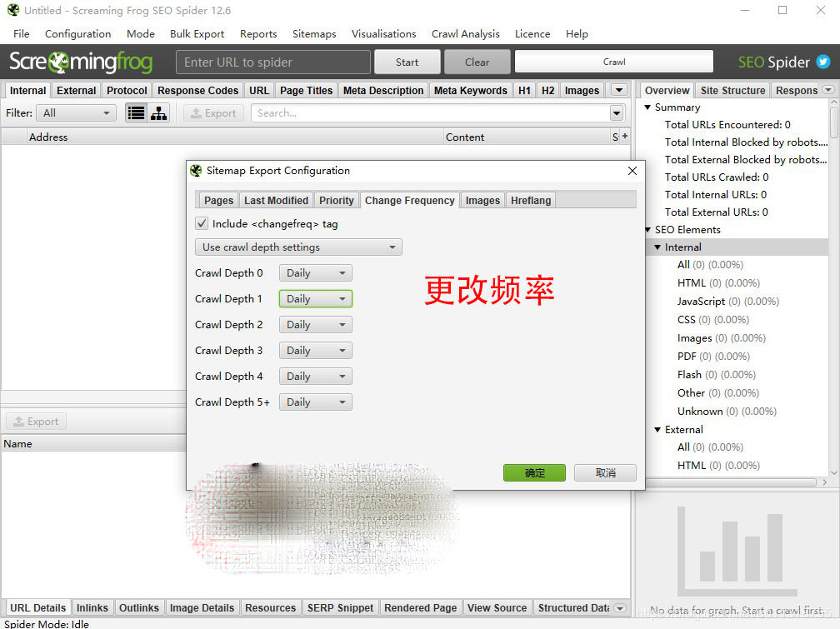840x629 pixels.
Task: Click the lower panel Export button
Action: (x=36, y=421)
